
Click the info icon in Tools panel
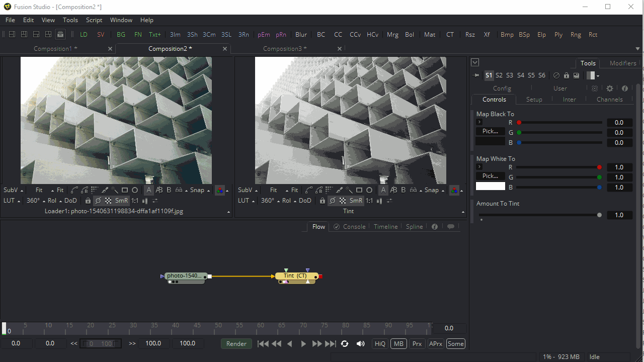[x=625, y=88]
